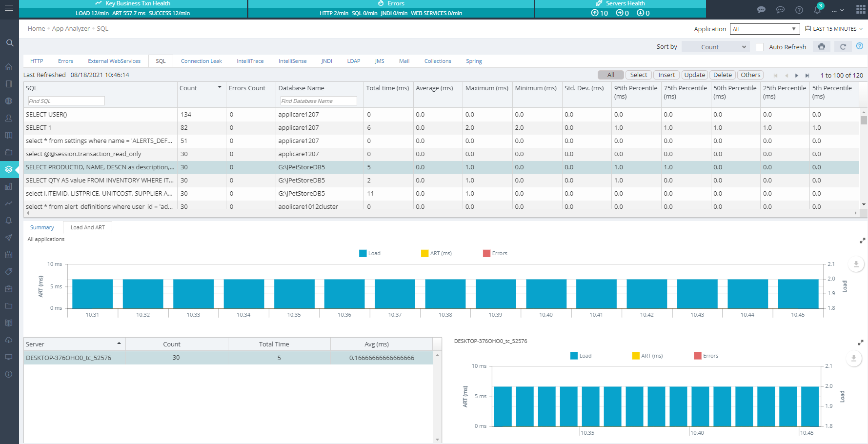This screenshot has height=444, width=868.
Task: Click the Find SQL filter field
Action: [x=66, y=101]
